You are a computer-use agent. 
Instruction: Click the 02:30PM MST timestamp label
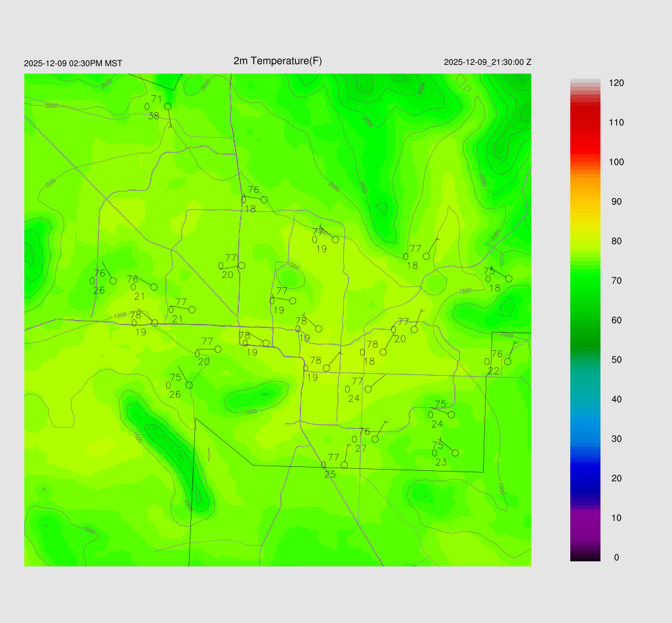pyautogui.click(x=73, y=64)
